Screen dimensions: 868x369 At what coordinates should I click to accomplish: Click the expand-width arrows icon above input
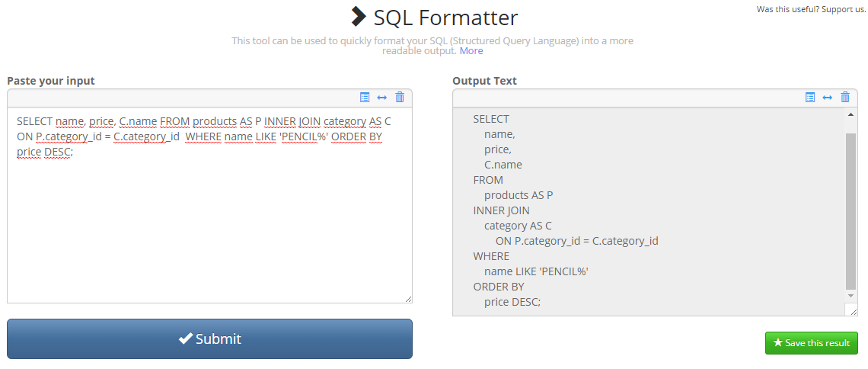click(382, 98)
